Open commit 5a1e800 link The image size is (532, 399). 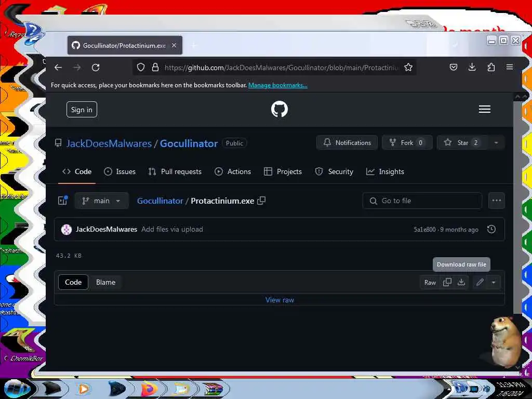(424, 230)
